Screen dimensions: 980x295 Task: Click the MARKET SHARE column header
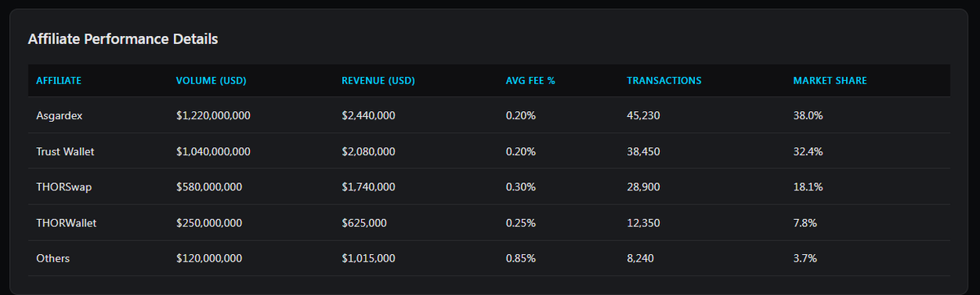point(830,80)
